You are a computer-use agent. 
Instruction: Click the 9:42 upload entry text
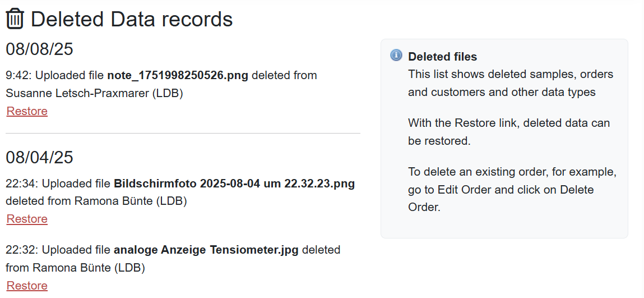point(161,84)
